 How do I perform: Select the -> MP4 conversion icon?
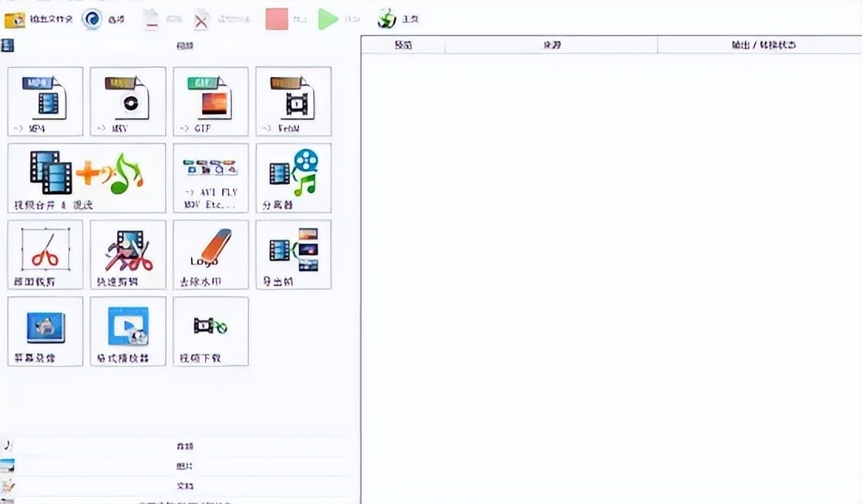click(45, 101)
